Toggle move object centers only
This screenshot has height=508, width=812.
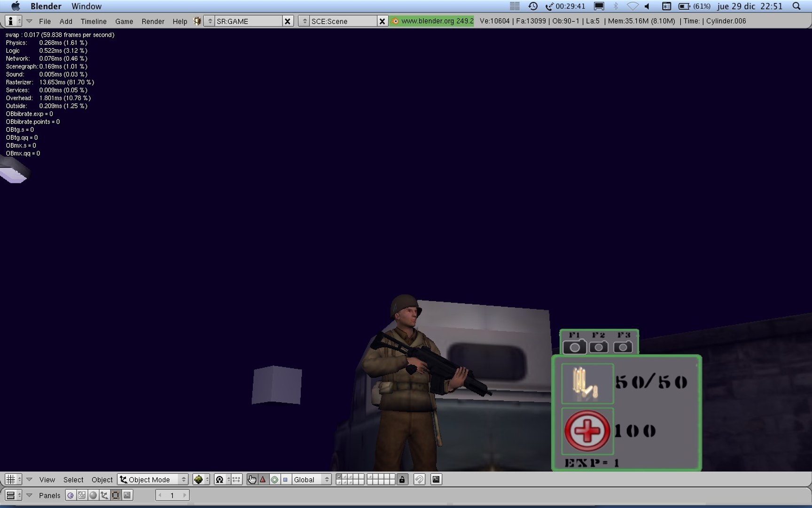tap(236, 479)
